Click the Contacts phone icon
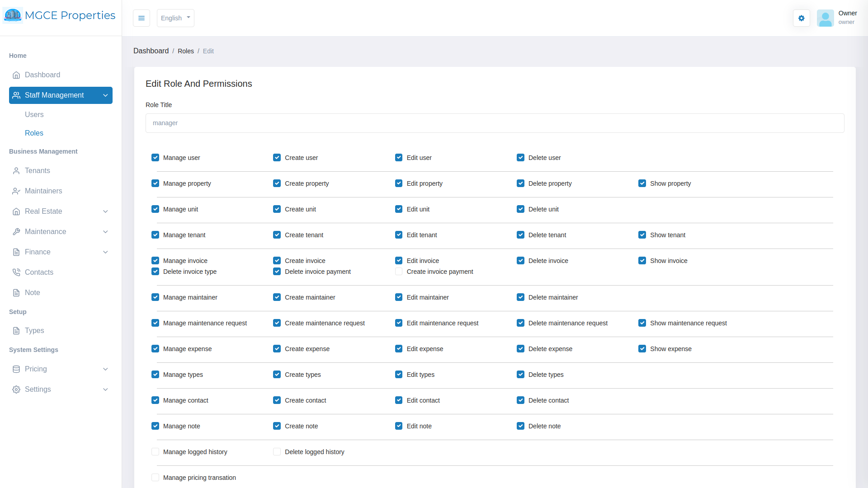The height and width of the screenshot is (488, 868). (x=16, y=272)
